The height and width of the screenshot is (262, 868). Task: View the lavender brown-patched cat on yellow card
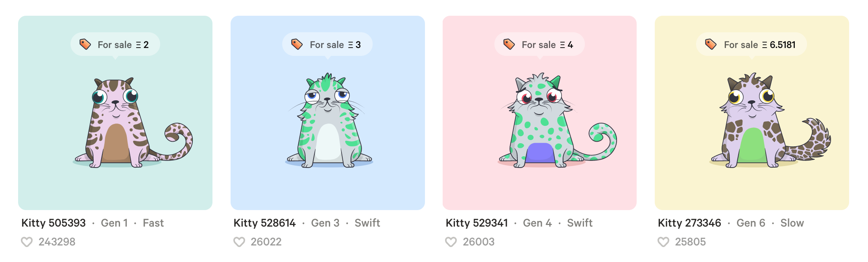tap(770, 120)
